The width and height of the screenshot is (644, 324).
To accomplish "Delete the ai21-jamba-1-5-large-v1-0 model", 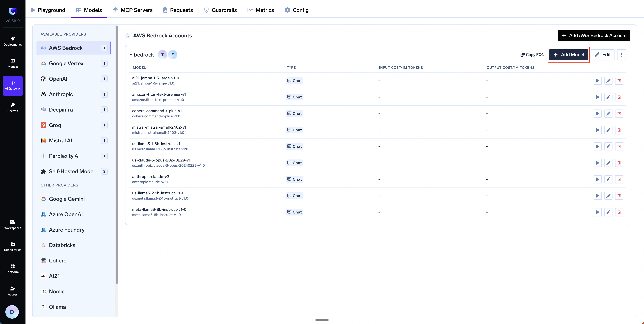I will 619,81.
